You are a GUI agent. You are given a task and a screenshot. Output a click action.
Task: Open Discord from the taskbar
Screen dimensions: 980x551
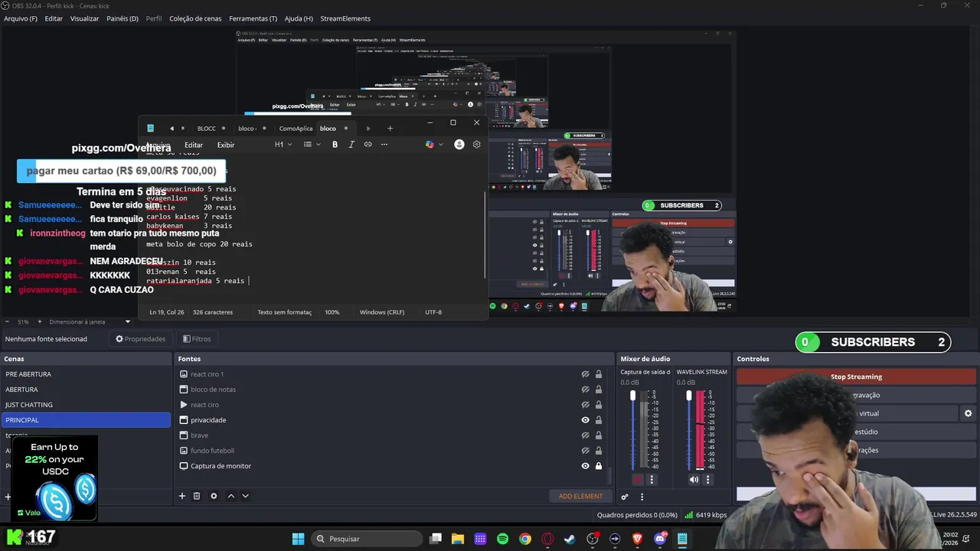click(x=660, y=539)
